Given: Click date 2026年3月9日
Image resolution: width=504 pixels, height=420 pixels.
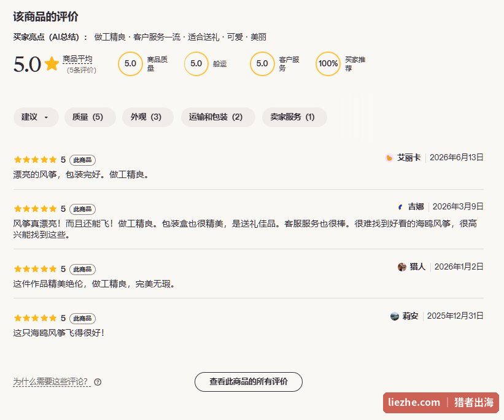Looking at the screenshot, I should click(x=458, y=206).
